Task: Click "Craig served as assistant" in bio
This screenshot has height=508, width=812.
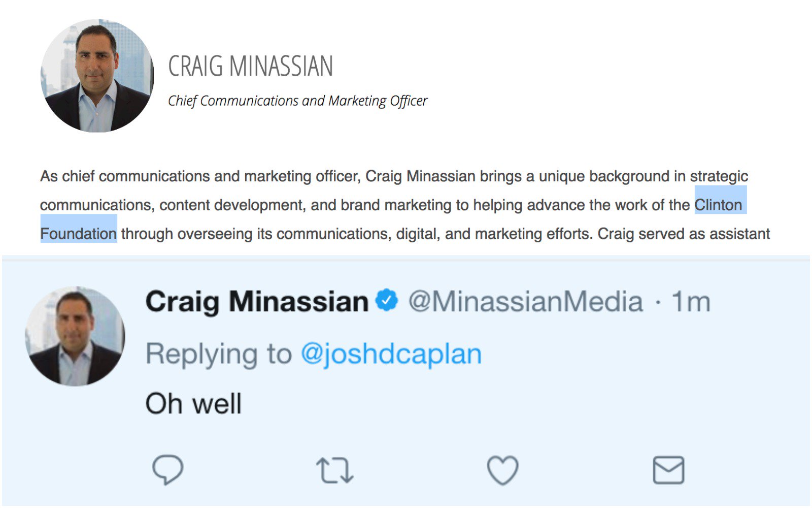Action: point(684,234)
